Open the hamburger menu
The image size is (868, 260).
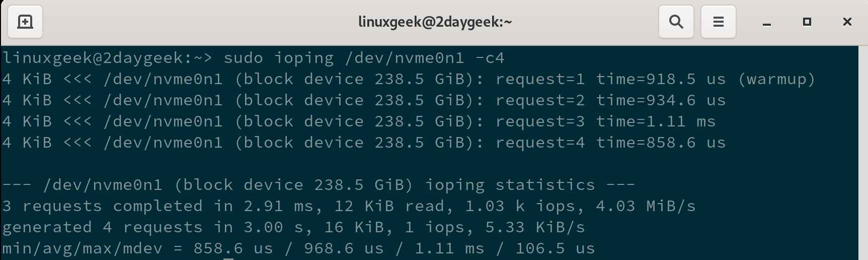[718, 22]
